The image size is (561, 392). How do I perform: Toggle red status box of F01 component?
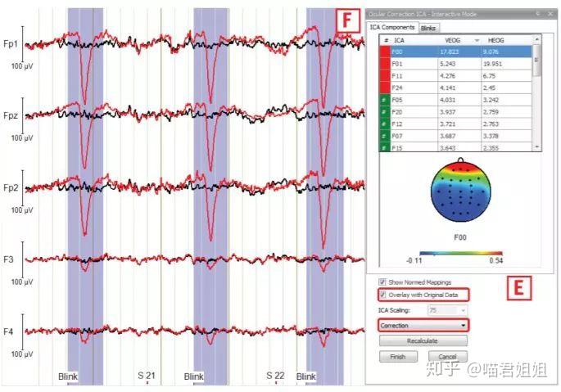pos(385,64)
